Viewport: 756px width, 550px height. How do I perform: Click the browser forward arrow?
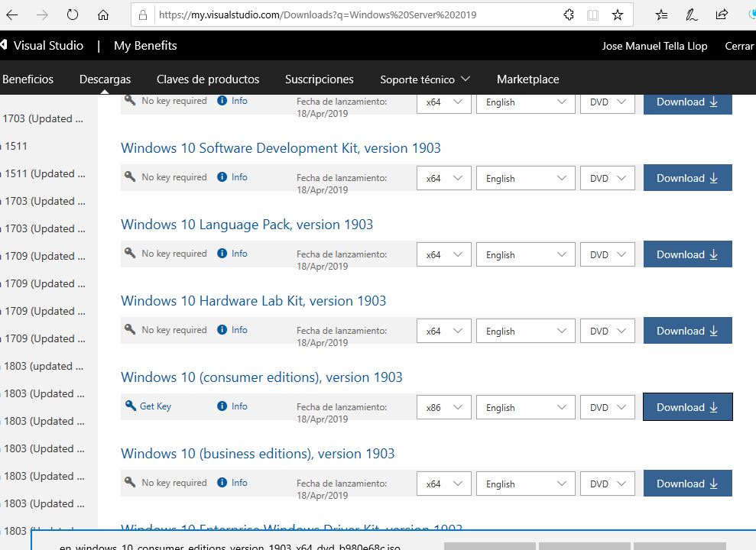pyautogui.click(x=43, y=15)
